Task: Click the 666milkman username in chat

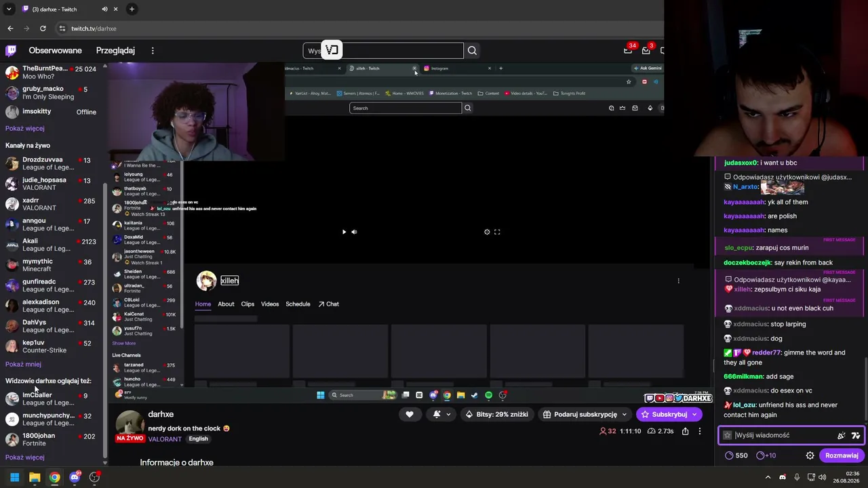Action: [x=741, y=376]
